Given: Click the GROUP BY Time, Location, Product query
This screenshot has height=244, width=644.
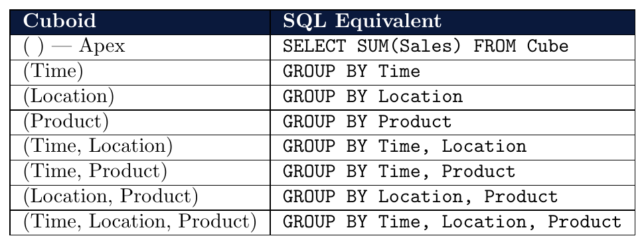Looking at the screenshot, I should click(452, 222).
